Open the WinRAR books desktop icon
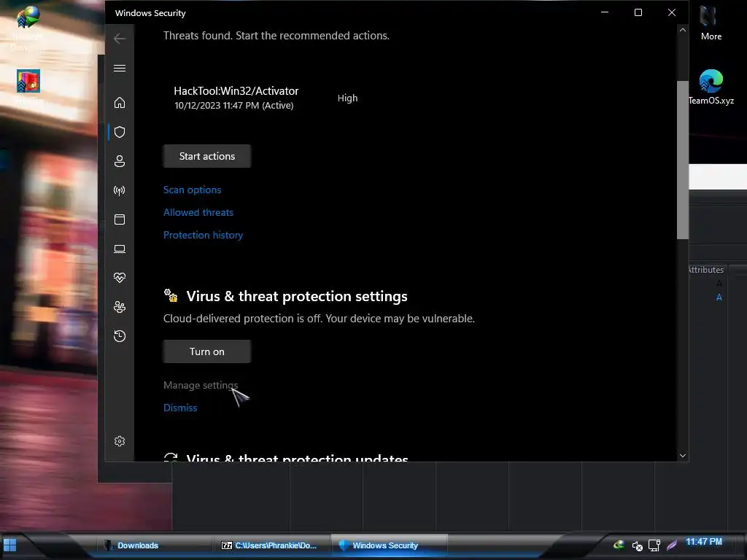Screen dimensions: 747x560 28,86
